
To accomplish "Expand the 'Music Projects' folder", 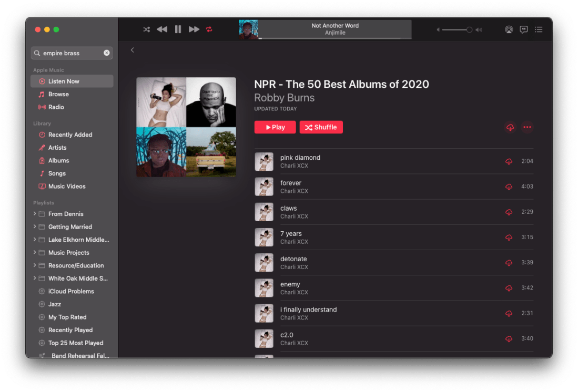I will tap(35, 253).
